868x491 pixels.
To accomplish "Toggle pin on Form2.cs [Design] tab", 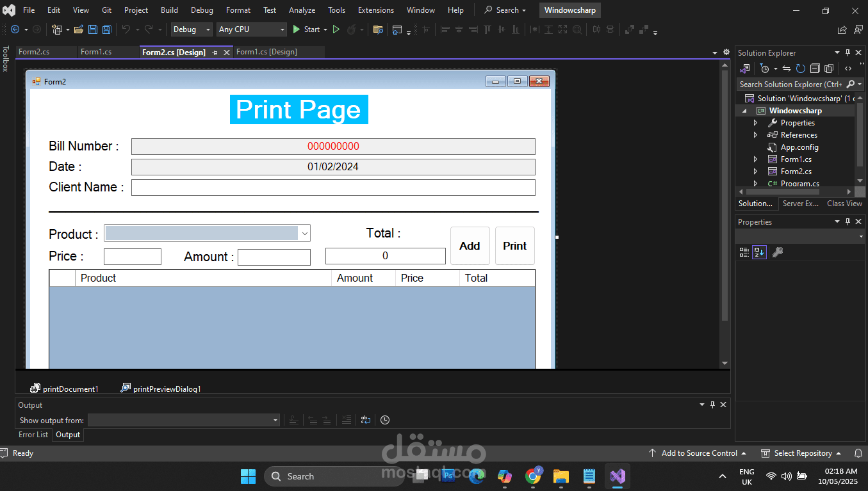I will point(215,52).
